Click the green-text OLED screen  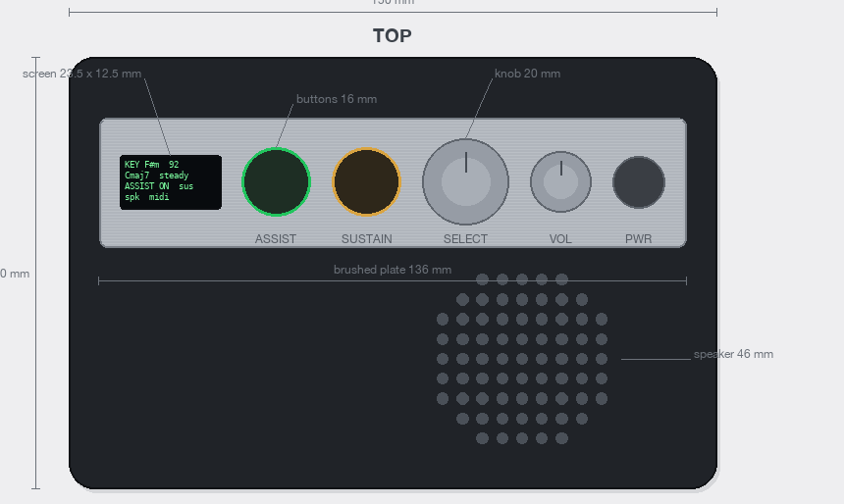click(171, 182)
